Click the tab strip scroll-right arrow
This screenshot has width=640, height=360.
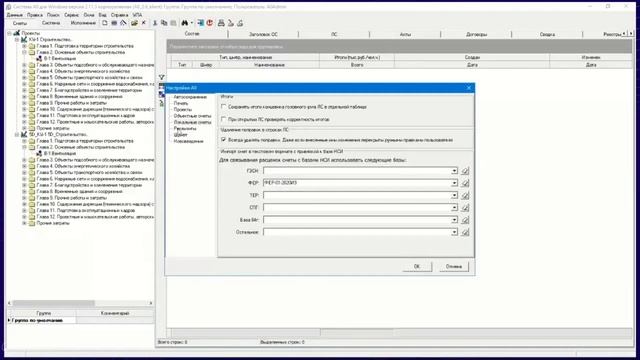[631, 34]
